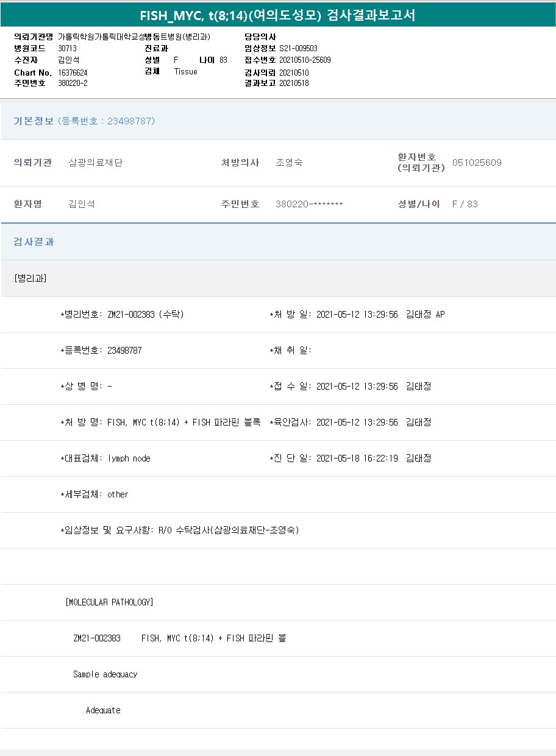Click the 검사결과 section header
The image size is (556, 756).
[34, 242]
